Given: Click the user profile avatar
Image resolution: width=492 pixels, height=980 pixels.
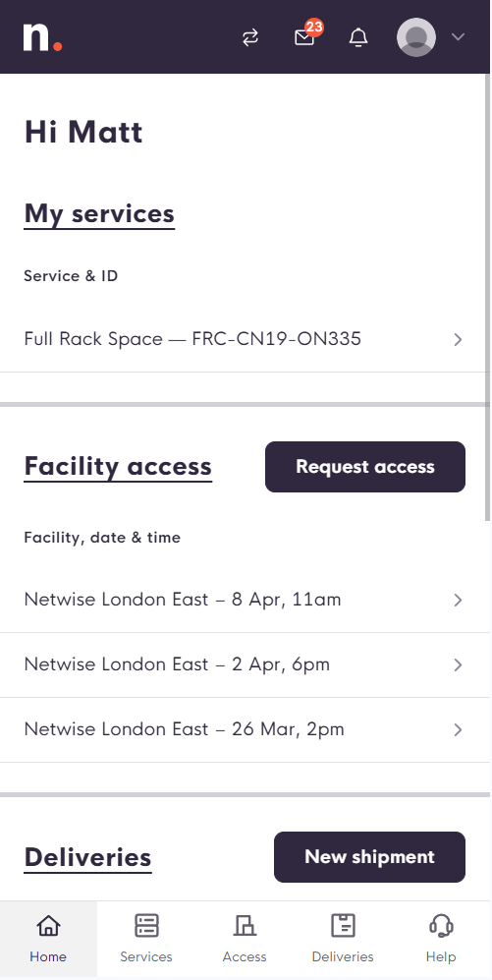Looking at the screenshot, I should point(415,37).
